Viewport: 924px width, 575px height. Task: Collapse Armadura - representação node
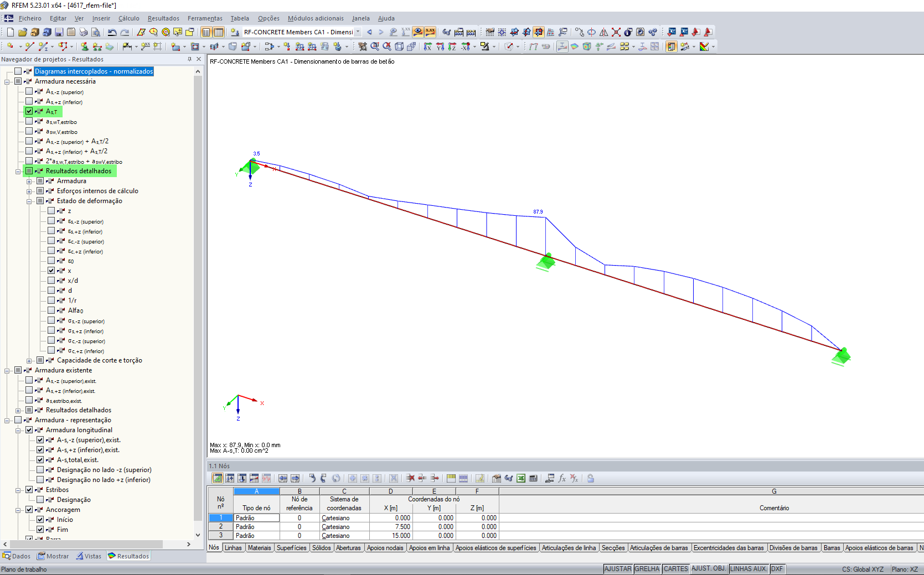point(7,421)
